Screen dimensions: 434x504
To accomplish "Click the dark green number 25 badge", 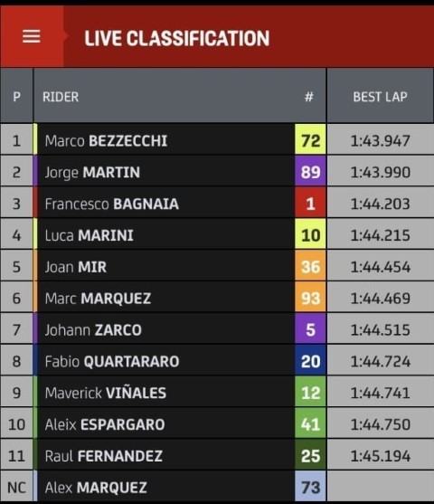I will (x=310, y=455).
